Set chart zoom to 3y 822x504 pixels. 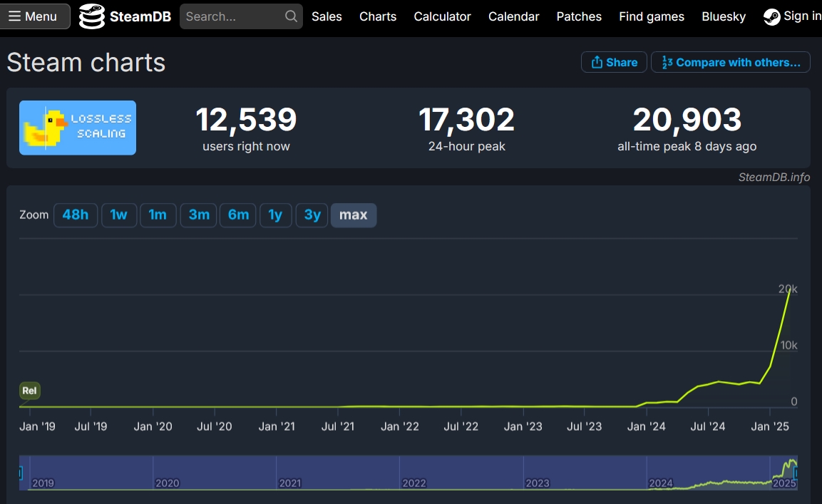point(312,215)
